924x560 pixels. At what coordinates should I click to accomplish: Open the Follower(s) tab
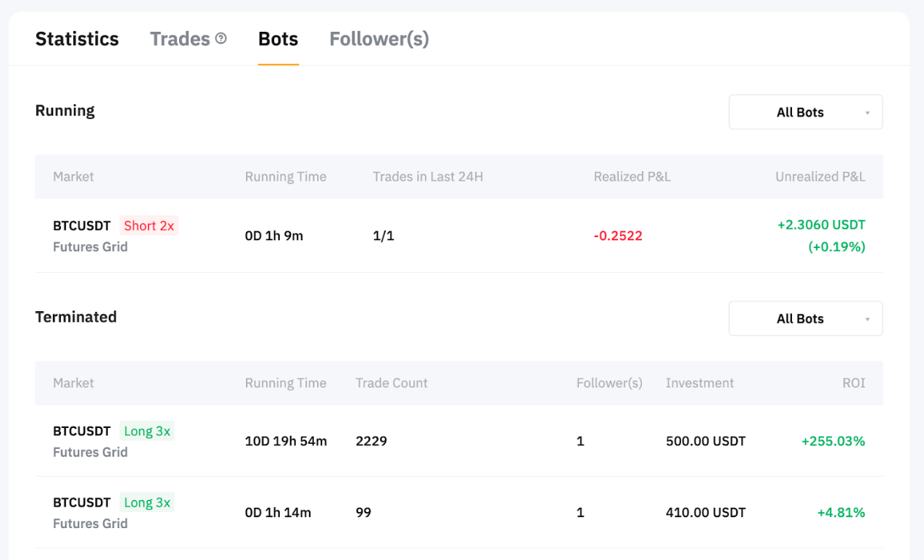pyautogui.click(x=379, y=38)
